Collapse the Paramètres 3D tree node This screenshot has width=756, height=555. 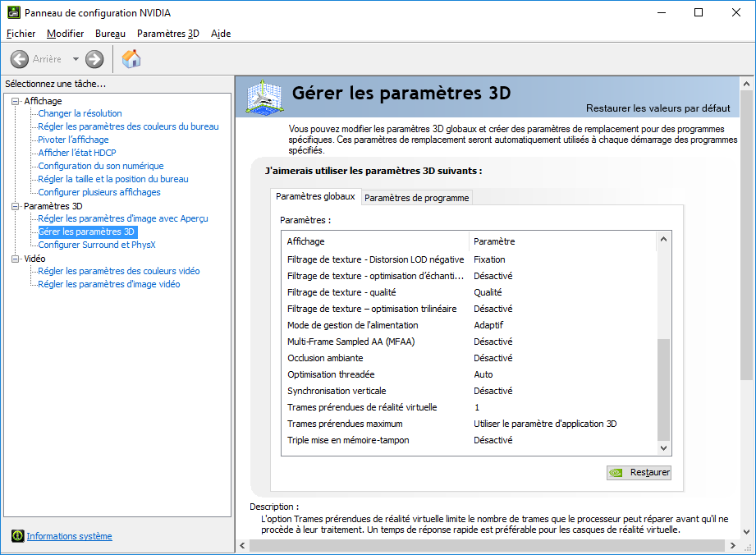[15, 206]
